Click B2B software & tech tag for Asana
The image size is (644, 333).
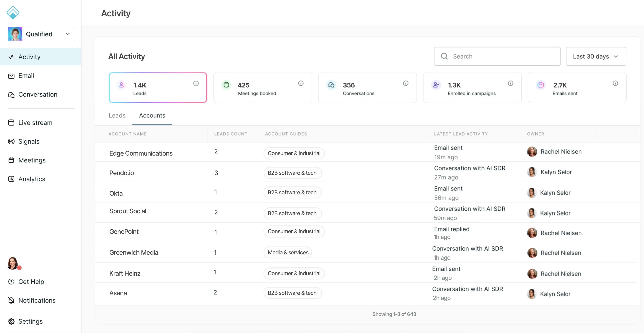pyautogui.click(x=292, y=293)
